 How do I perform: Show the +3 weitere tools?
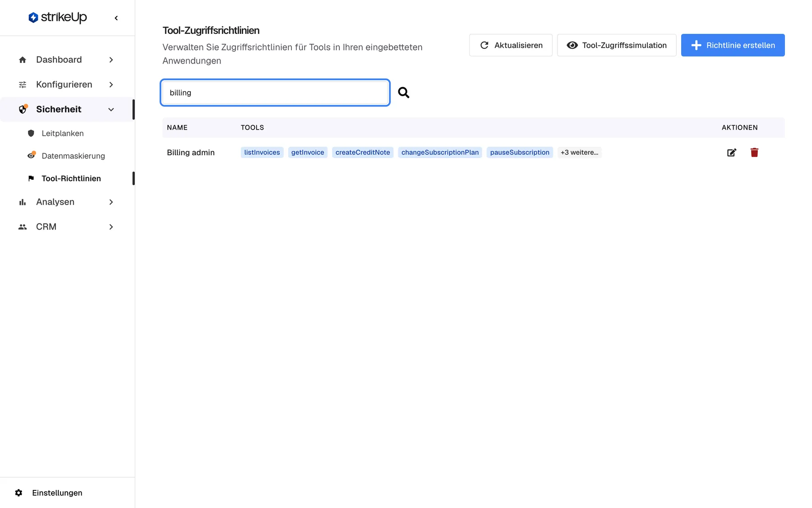579,152
